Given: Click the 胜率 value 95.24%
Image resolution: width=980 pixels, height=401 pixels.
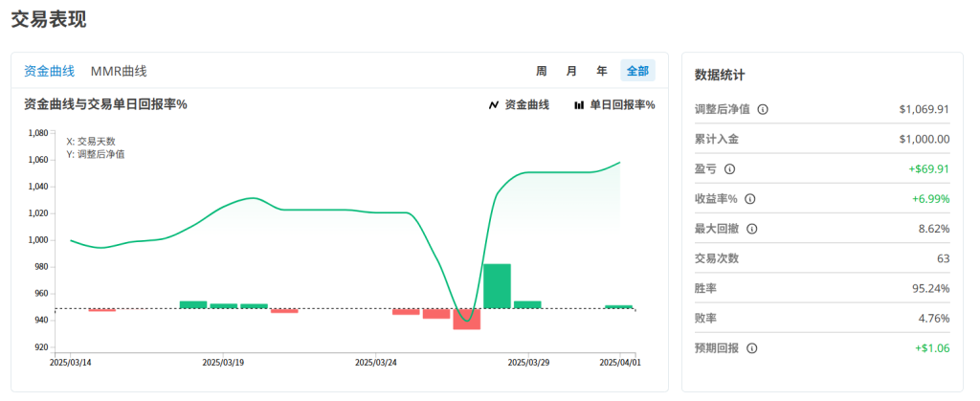Looking at the screenshot, I should [x=928, y=288].
